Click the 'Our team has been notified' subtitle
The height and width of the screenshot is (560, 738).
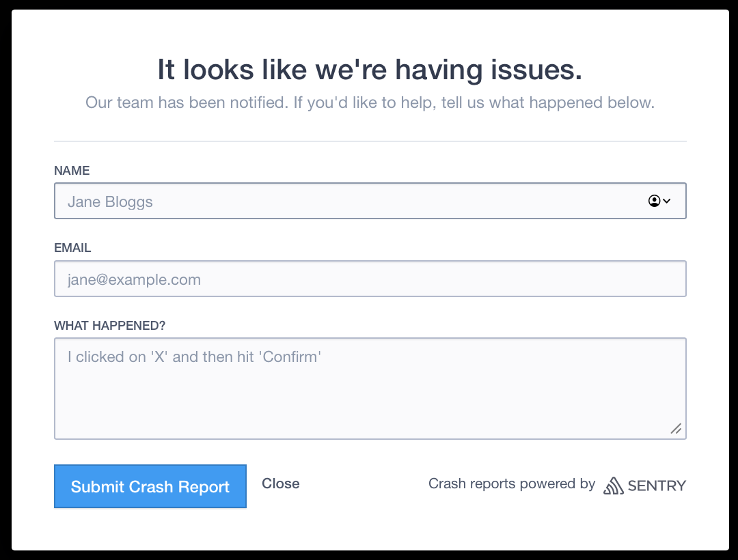coord(370,103)
